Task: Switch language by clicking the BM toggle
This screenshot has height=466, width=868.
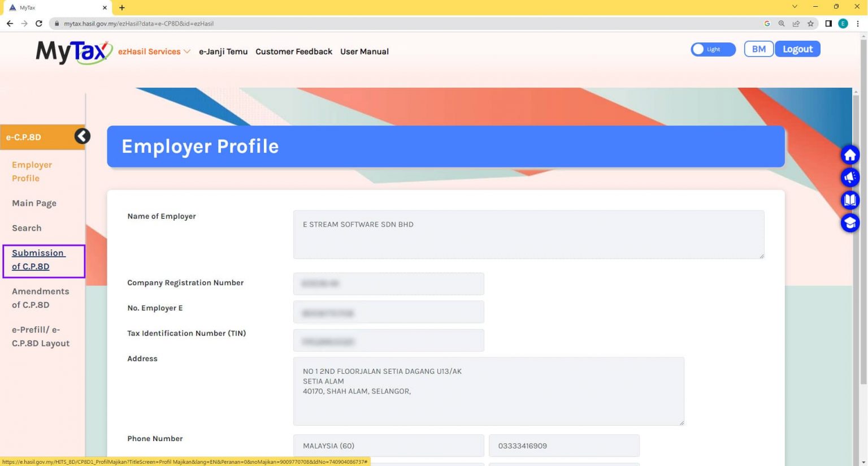Action: (x=758, y=49)
